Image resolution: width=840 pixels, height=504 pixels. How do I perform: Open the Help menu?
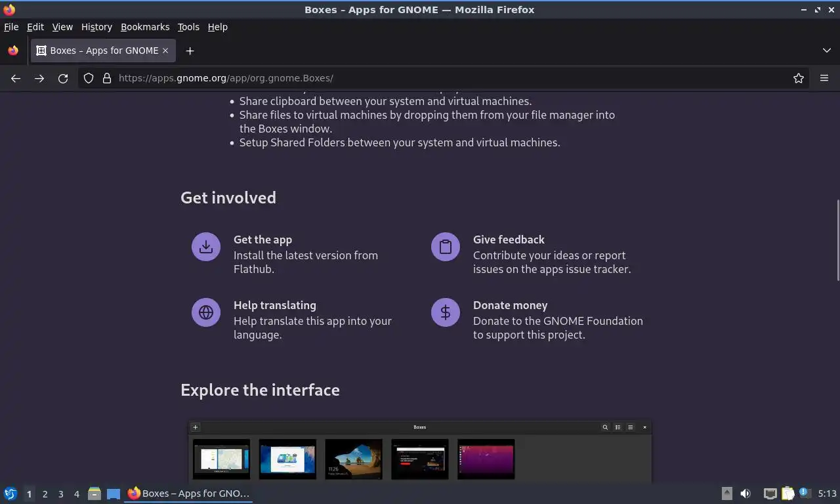coord(218,27)
